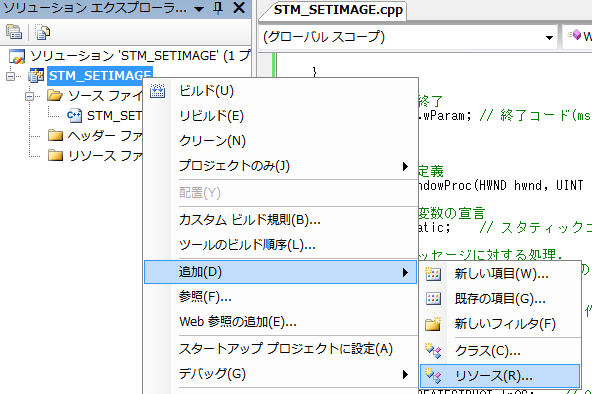Open the Solution Explorer window position menu arrow
Image resolution: width=592 pixels, height=394 pixels.
tap(199, 9)
